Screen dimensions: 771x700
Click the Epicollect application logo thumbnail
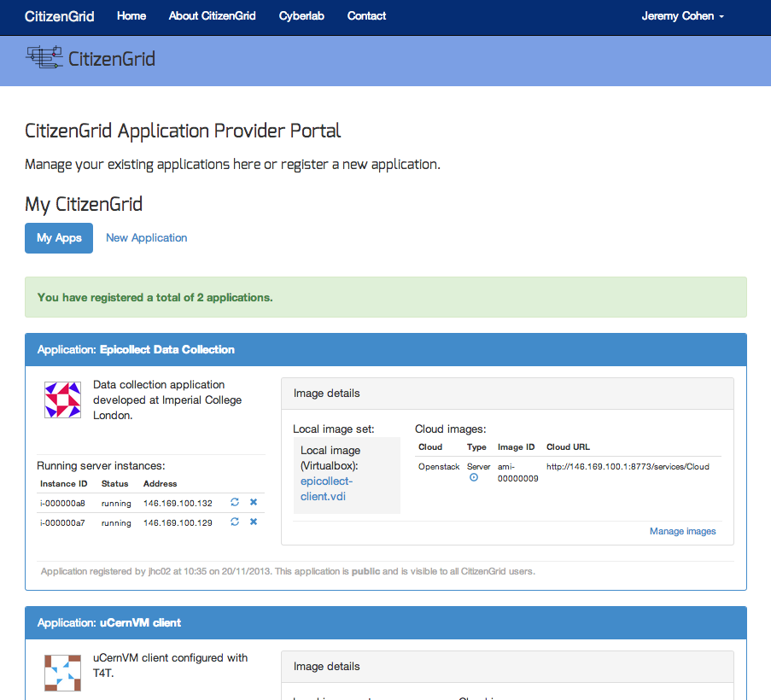(x=63, y=400)
